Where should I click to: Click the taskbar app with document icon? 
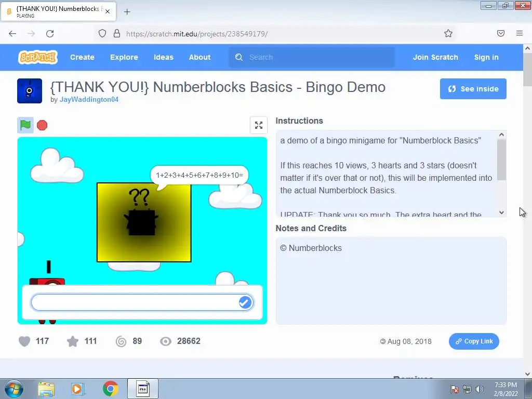[143, 389]
